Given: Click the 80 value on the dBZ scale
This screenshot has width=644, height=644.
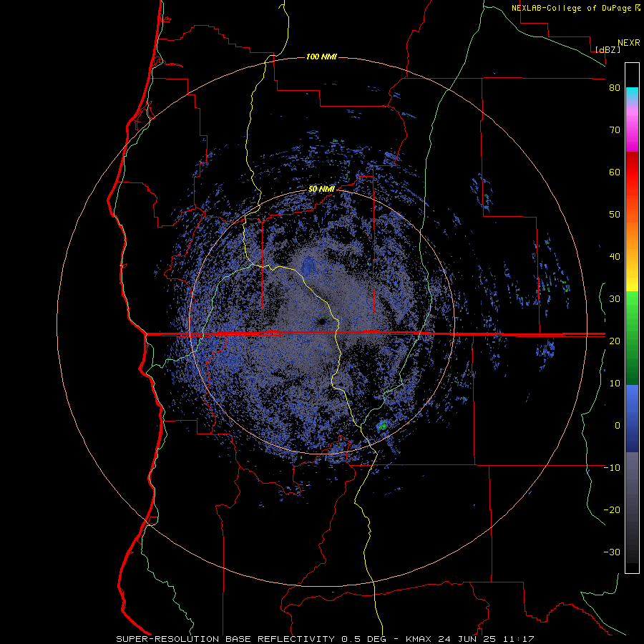Looking at the screenshot, I should tap(615, 88).
